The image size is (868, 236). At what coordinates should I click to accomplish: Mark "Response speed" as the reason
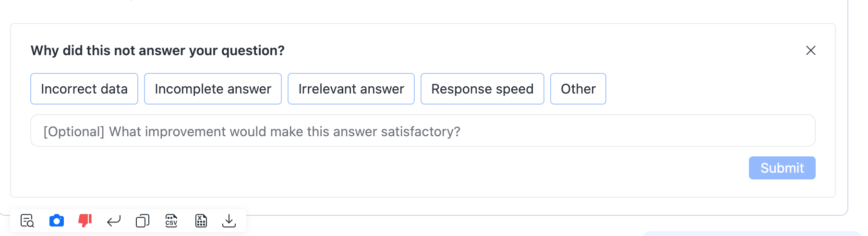[482, 89]
